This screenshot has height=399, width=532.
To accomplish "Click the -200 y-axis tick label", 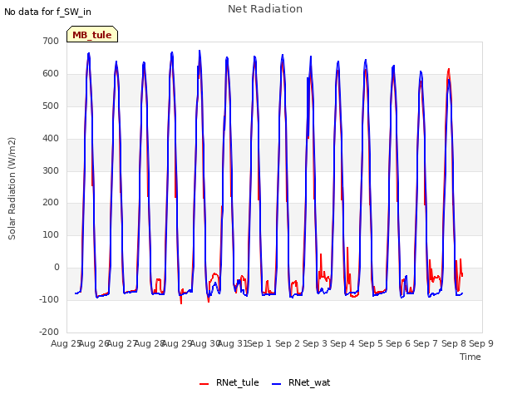I will click(x=49, y=332).
